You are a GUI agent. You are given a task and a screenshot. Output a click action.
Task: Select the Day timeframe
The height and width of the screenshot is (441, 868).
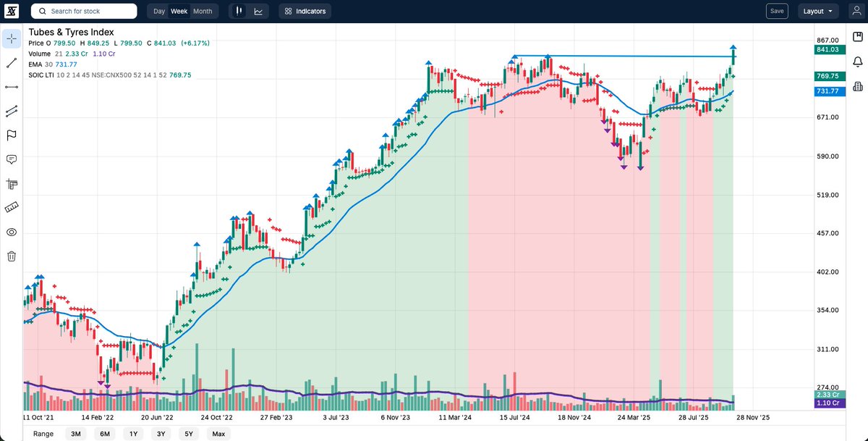[x=159, y=11]
